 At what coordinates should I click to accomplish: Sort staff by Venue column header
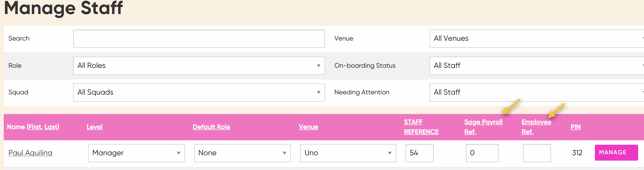point(308,127)
